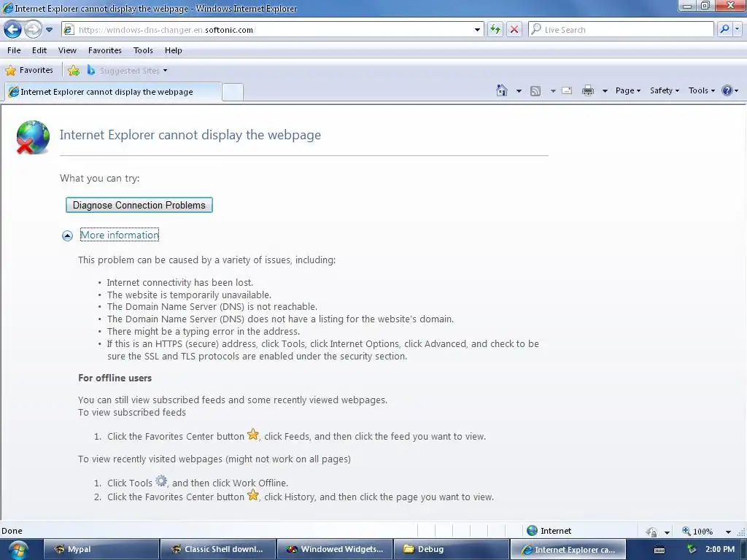Open the recent pages dropdown arrow
Image resolution: width=747 pixels, height=560 pixels.
pyautogui.click(x=49, y=30)
